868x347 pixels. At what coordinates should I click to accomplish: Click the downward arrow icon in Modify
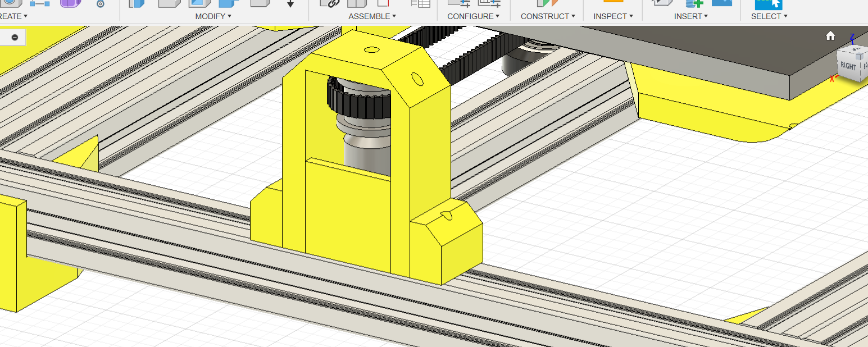coord(290,4)
